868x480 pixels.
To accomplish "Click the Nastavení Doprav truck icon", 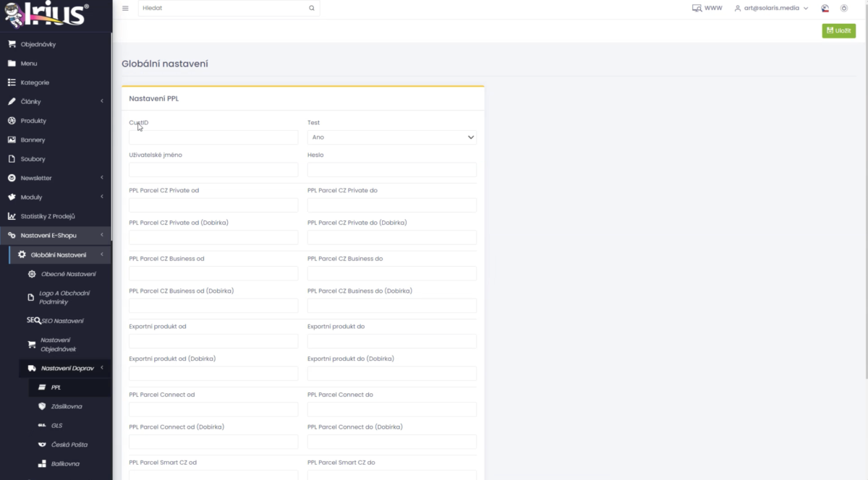I will pos(32,368).
